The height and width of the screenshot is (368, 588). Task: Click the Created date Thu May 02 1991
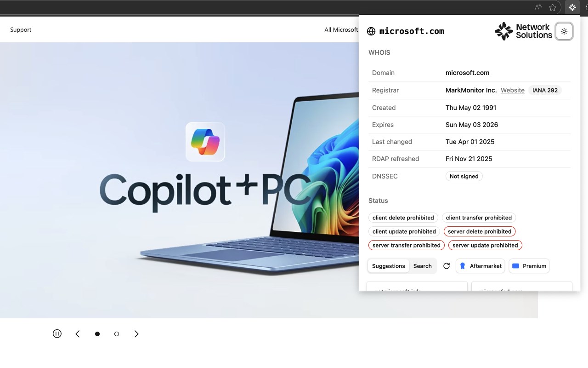coord(471,108)
